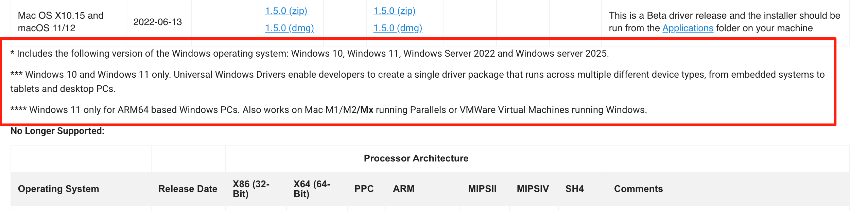Click the ARM column header
The image size is (868, 211).
coord(403,189)
